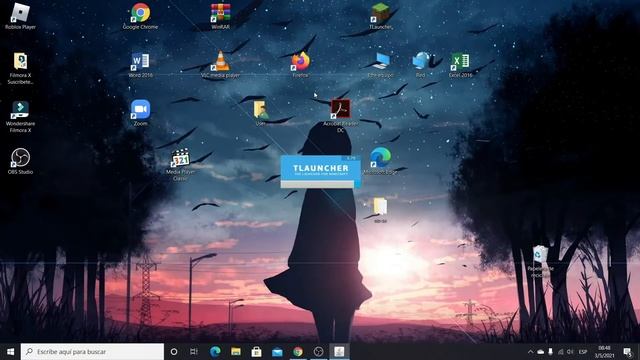Select the OBS Studio desktop shortcut
Image resolution: width=640 pixels, height=360 pixels.
[x=20, y=162]
